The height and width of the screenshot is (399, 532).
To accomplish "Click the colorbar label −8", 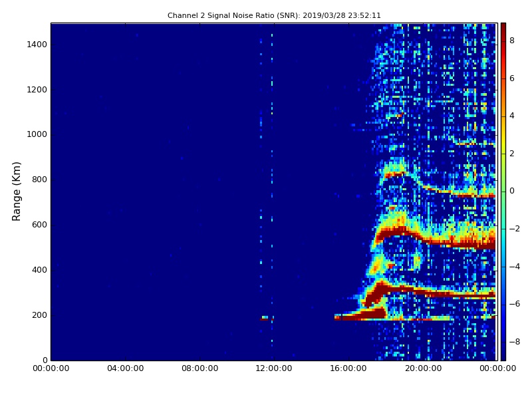I will tap(515, 342).
